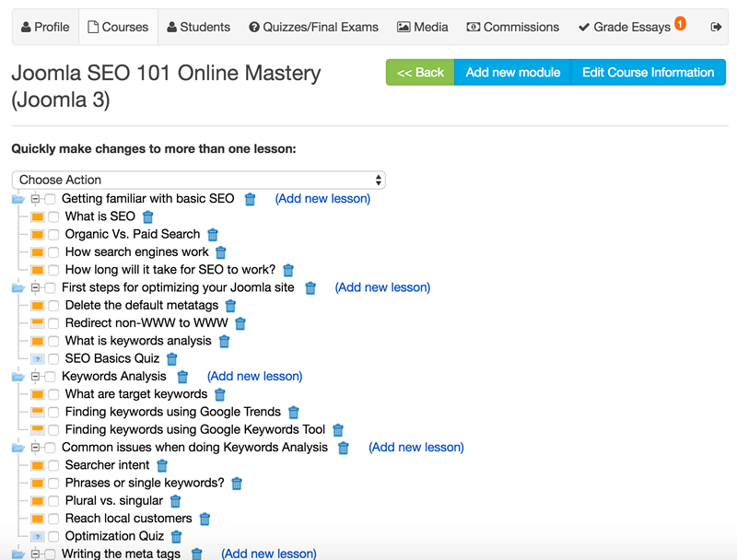Switch to the Courses tab
Viewport: 737px width, 560px height.
pos(119,27)
